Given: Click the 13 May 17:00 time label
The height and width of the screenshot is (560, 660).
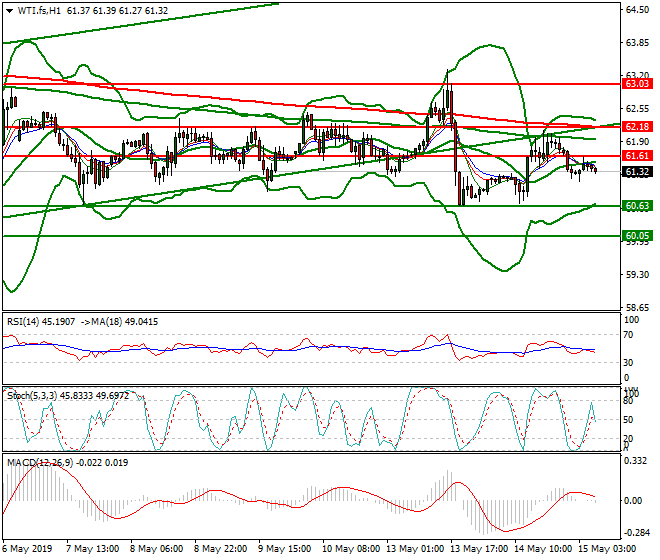Looking at the screenshot, I should [x=479, y=549].
